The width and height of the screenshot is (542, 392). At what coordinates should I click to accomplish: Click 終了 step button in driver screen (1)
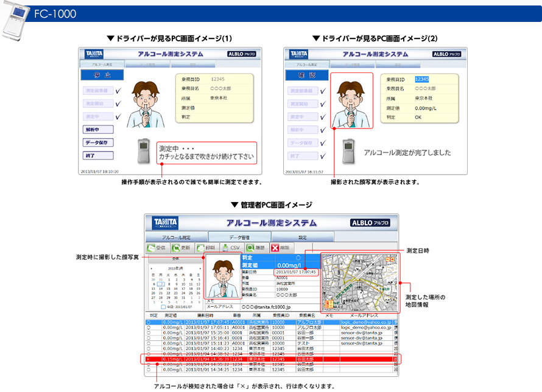point(98,156)
